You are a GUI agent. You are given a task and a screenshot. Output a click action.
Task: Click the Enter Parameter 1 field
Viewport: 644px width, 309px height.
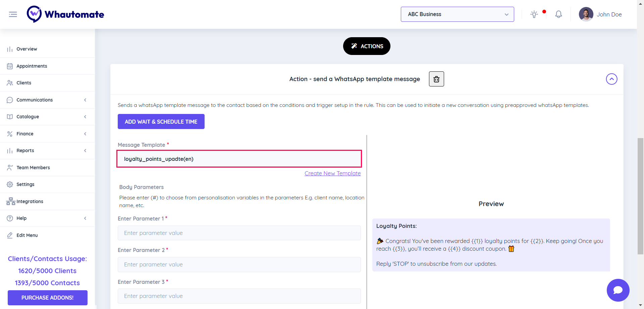239,233
